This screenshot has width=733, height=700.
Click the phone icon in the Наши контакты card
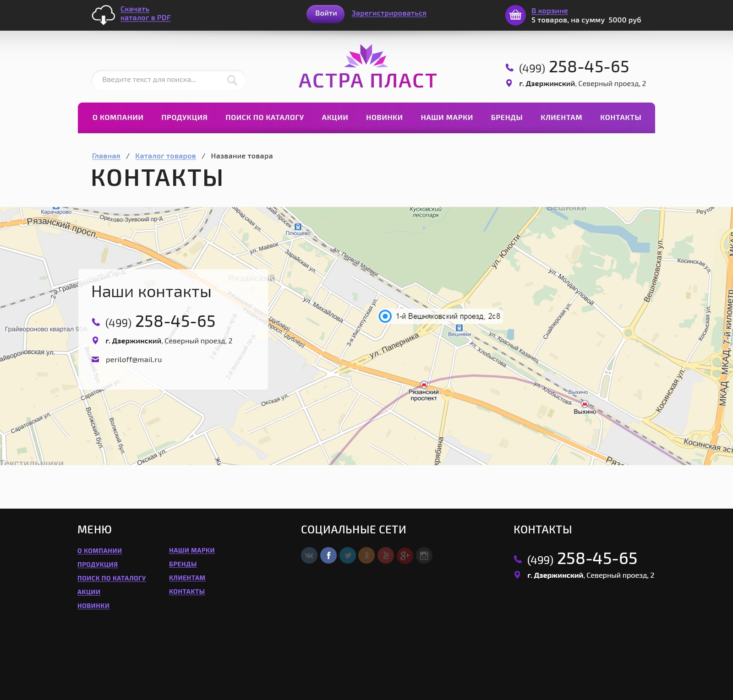[x=96, y=322]
